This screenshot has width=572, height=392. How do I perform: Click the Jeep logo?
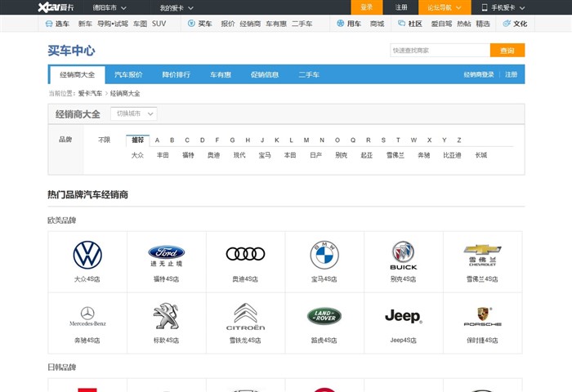404,316
